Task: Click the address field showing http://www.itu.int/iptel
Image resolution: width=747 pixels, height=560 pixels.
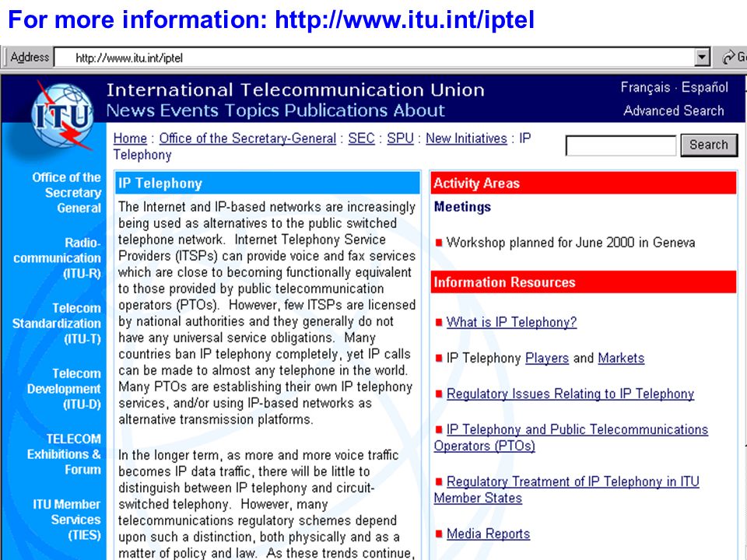Action: [374, 58]
